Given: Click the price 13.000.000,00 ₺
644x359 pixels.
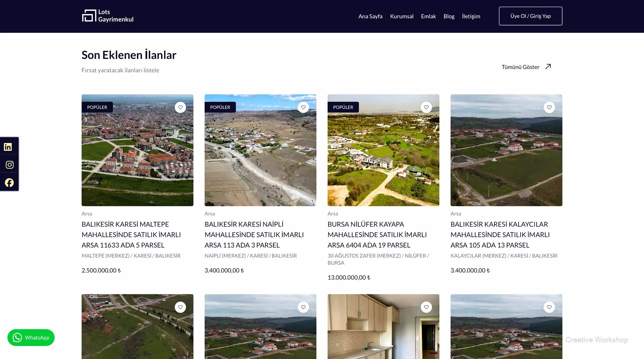Looking at the screenshot, I should point(349,277).
